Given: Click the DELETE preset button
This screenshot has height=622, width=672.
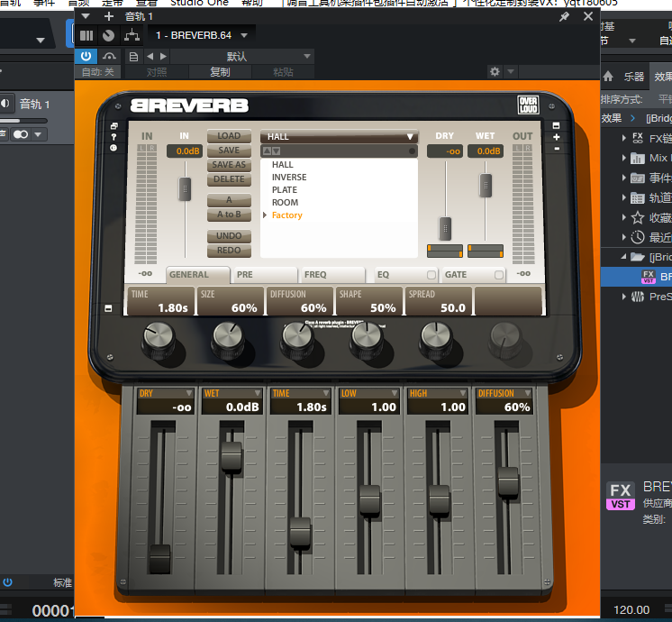Looking at the screenshot, I should 229,179.
